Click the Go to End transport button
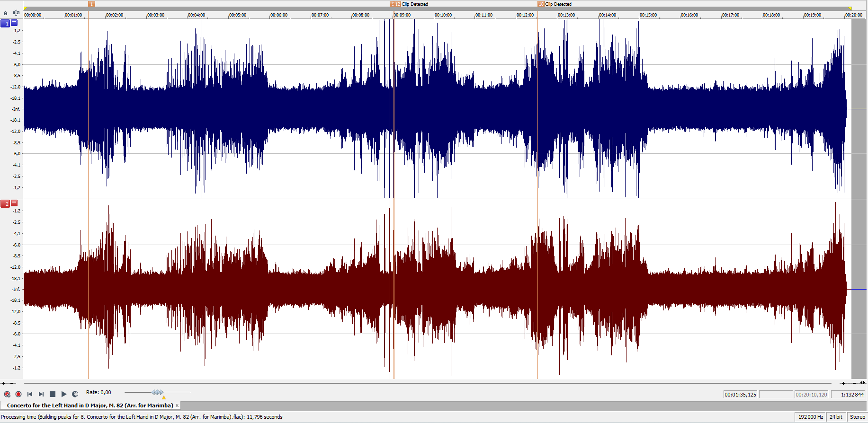The width and height of the screenshot is (868, 423). coord(41,394)
